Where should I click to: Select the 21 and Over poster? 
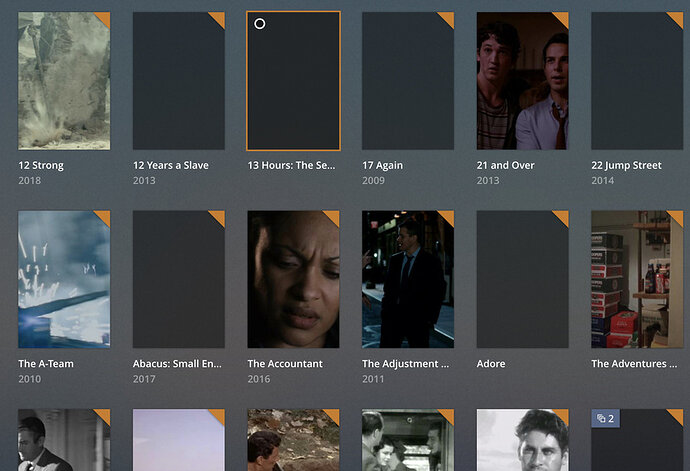click(x=523, y=81)
